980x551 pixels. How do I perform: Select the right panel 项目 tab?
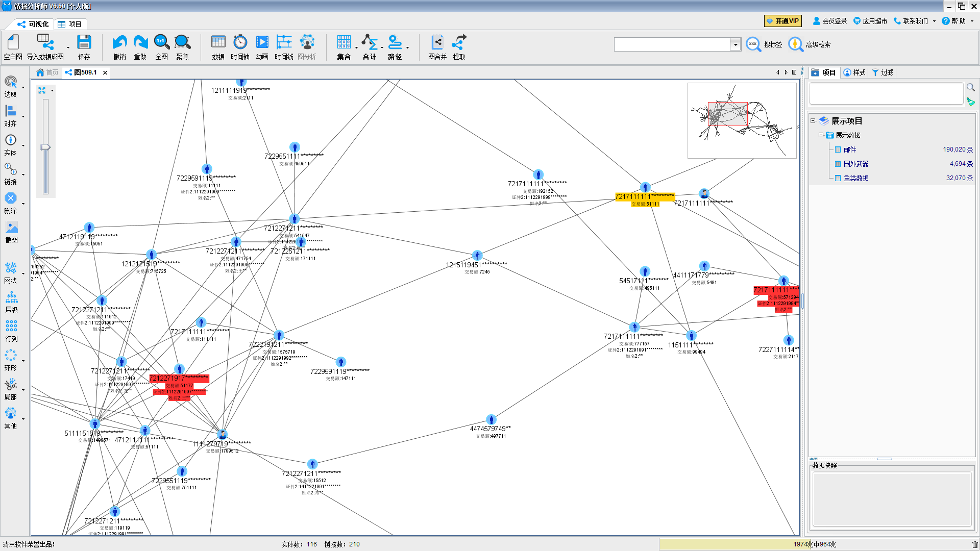coord(823,72)
